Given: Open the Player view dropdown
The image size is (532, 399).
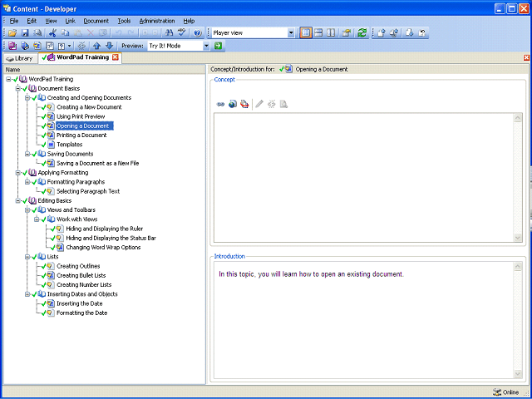Looking at the screenshot, I should pos(291,33).
